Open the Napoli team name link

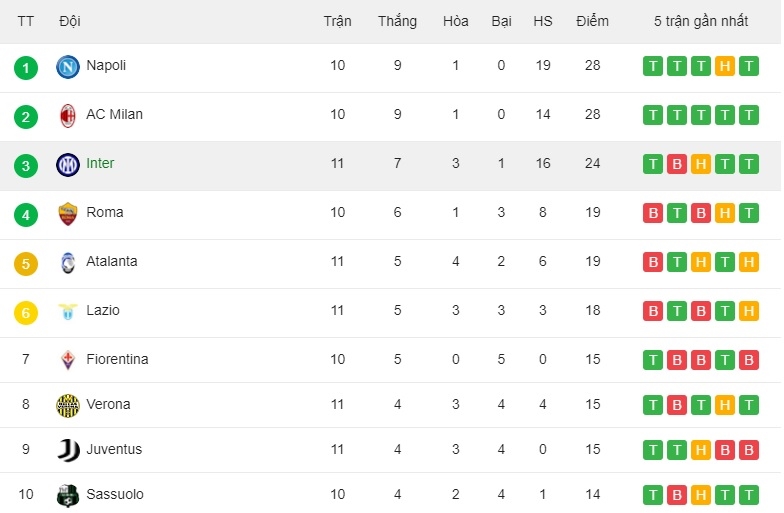click(106, 66)
